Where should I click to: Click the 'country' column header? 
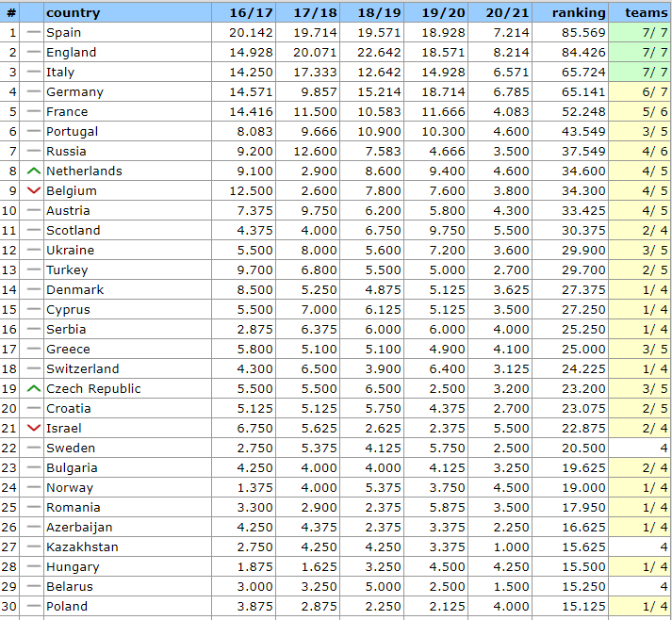(73, 13)
